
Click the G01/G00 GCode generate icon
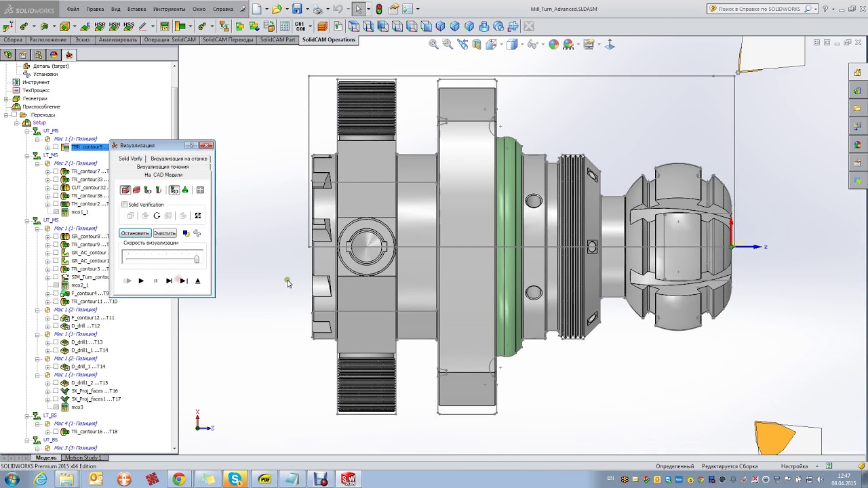click(300, 26)
